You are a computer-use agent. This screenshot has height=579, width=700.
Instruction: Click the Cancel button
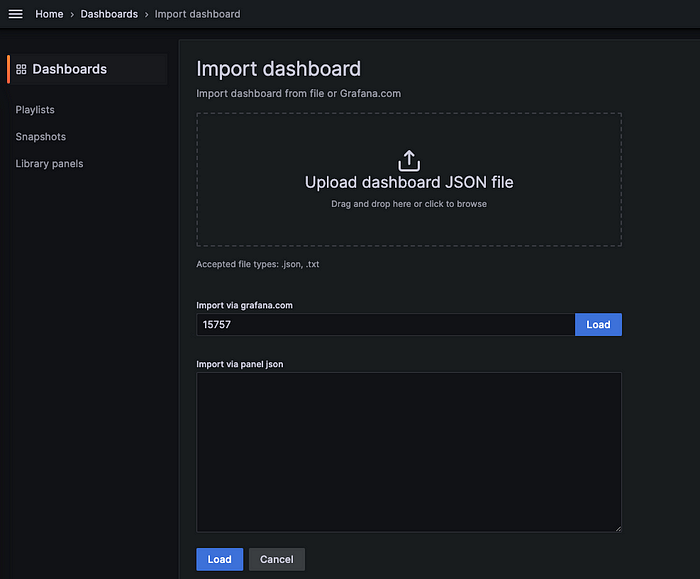point(277,559)
